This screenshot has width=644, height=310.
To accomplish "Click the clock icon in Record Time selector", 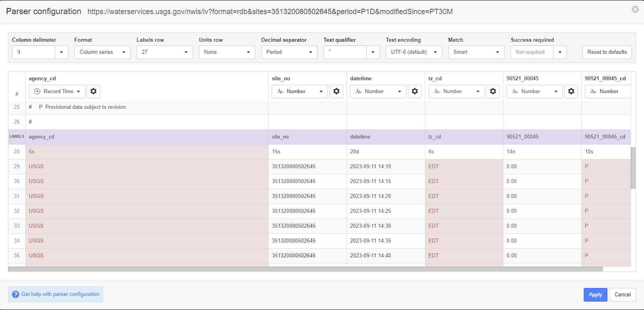I will tap(37, 91).
